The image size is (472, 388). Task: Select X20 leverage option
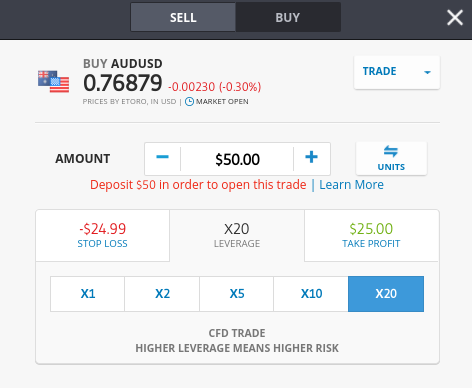[386, 294]
